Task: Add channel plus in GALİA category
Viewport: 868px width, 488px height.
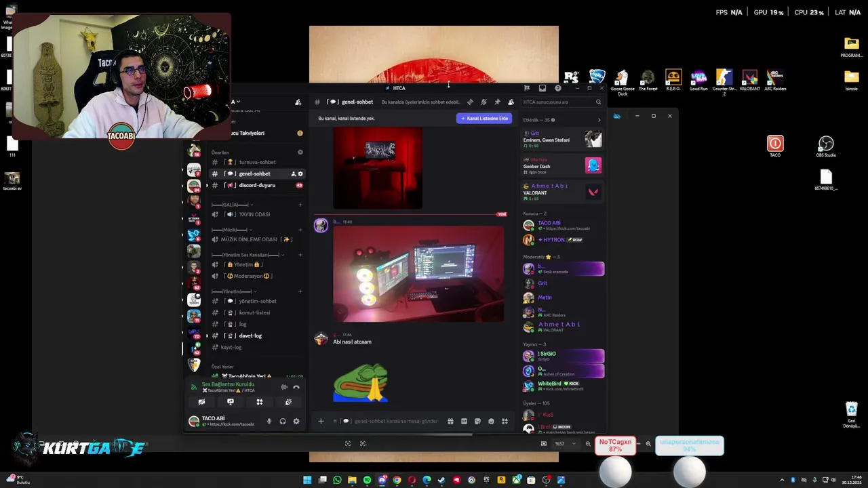Action: click(x=300, y=205)
